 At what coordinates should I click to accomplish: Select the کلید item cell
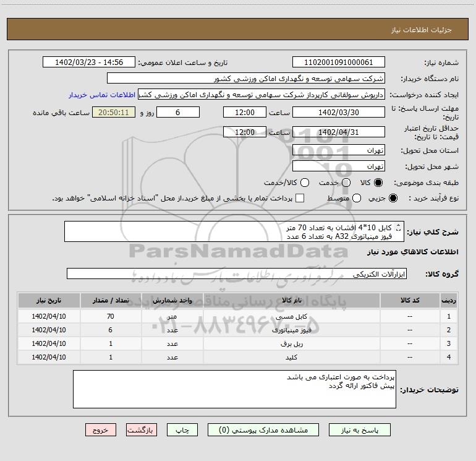291,357
